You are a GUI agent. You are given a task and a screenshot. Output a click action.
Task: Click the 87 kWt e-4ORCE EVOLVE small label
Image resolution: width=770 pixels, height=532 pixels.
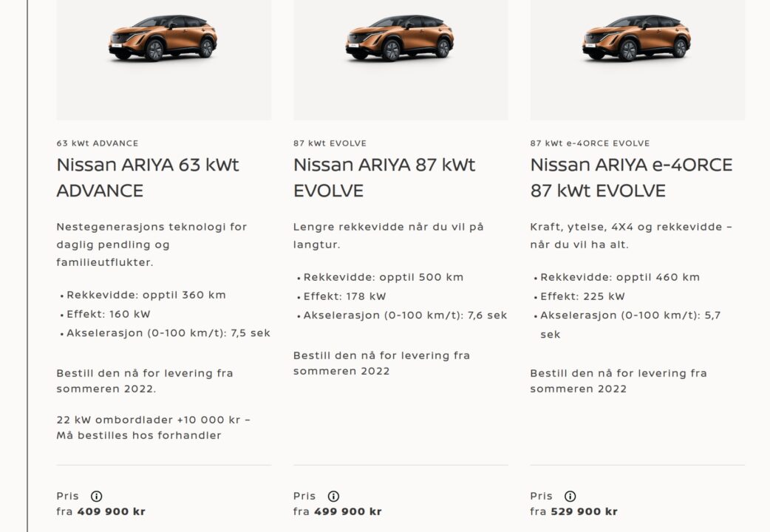pos(590,143)
